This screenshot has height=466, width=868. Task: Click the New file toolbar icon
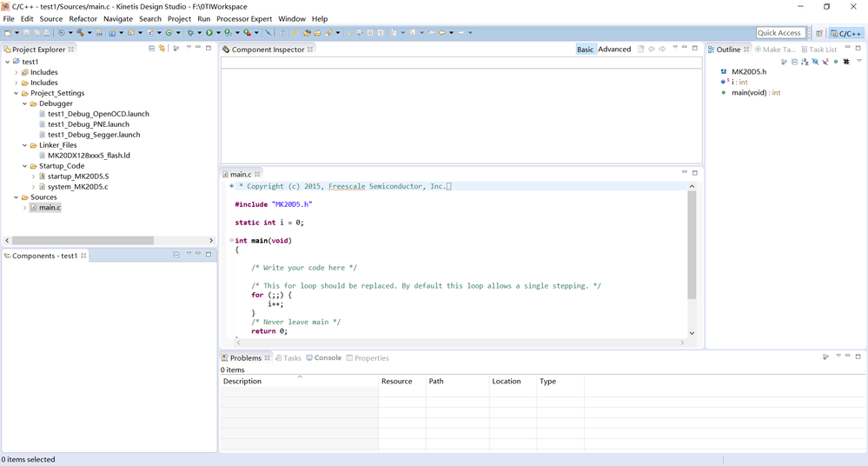(x=7, y=33)
